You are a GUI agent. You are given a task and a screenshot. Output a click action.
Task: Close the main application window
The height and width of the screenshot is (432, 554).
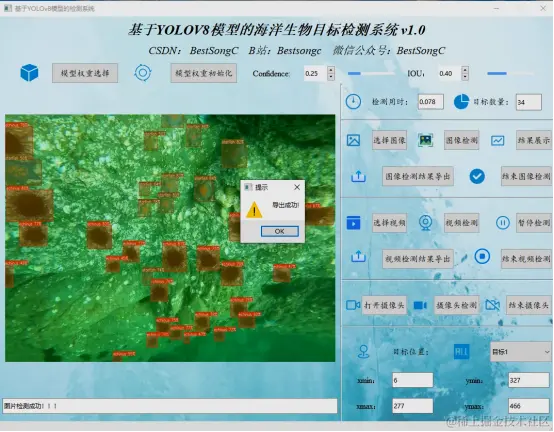click(543, 8)
